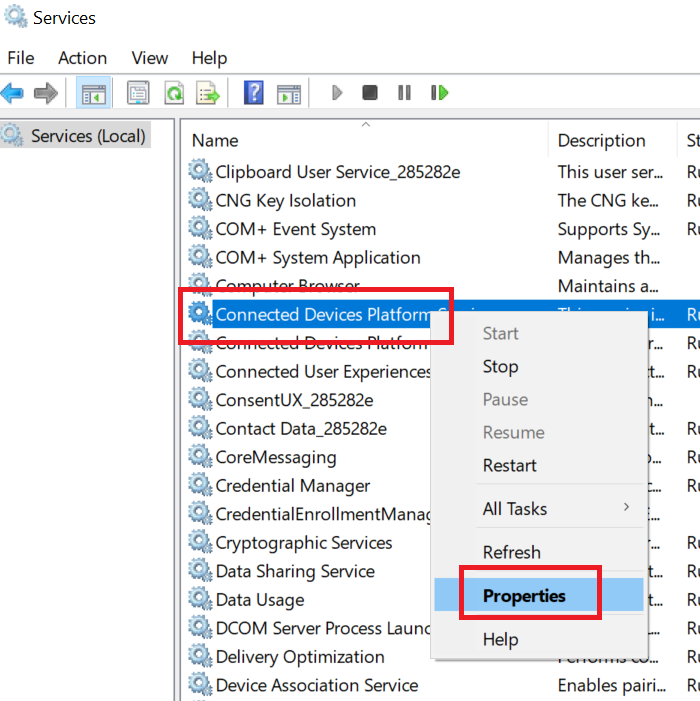Click the Description column header
Screen dimensions: 700x701
(601, 141)
